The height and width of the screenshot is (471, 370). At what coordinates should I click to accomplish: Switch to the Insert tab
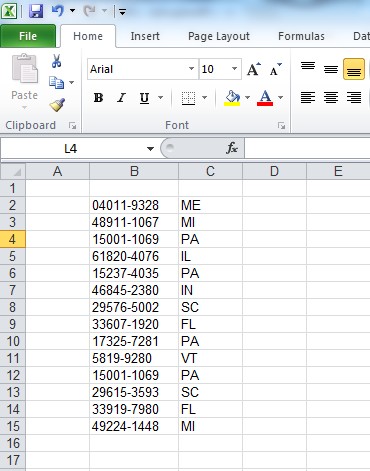click(x=145, y=36)
